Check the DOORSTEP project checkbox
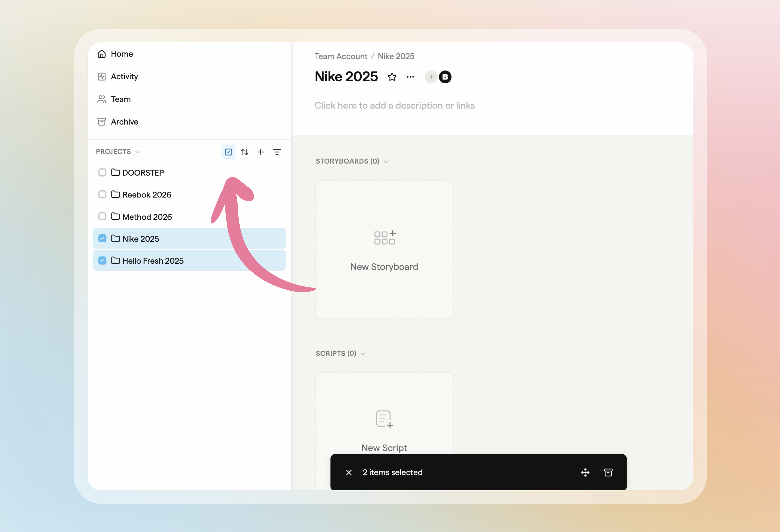780x532 pixels. point(102,172)
